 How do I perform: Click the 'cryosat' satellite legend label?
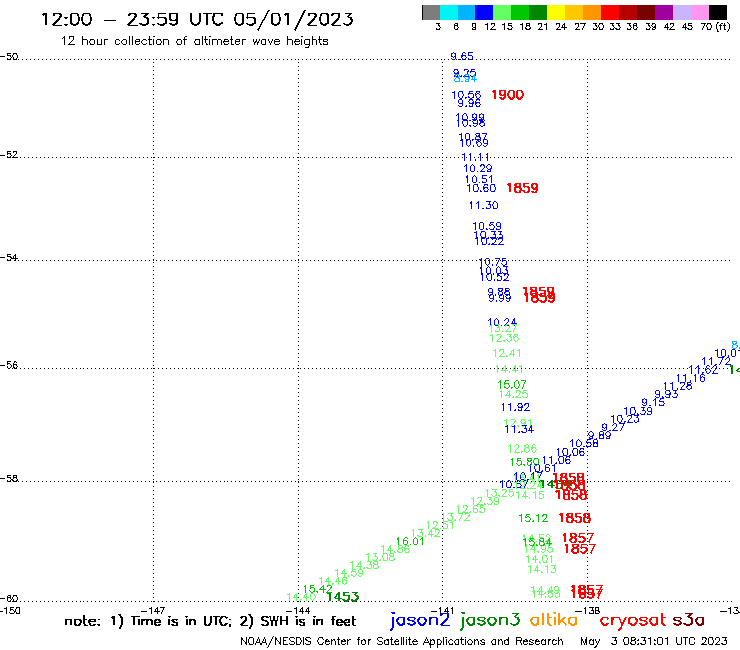click(632, 620)
